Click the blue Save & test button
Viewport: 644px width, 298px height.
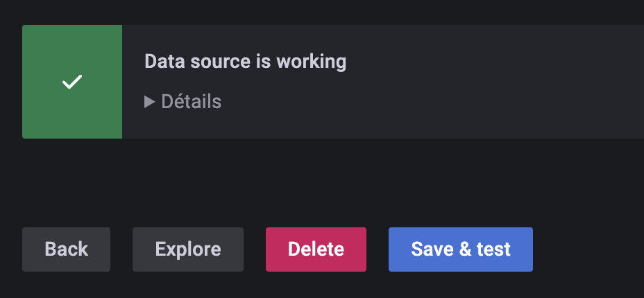pyautogui.click(x=461, y=249)
